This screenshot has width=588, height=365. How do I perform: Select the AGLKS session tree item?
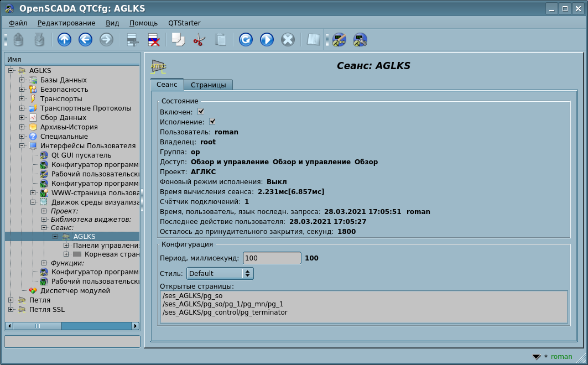(85, 237)
